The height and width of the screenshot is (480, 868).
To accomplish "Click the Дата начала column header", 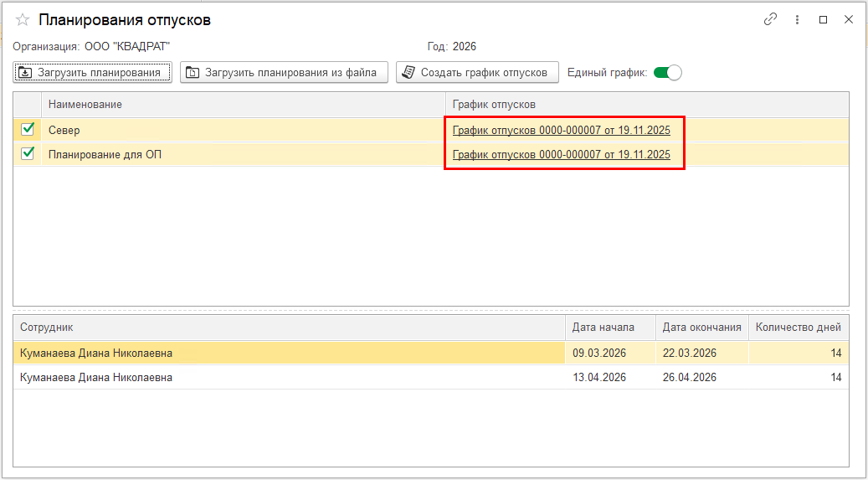I will (x=609, y=328).
